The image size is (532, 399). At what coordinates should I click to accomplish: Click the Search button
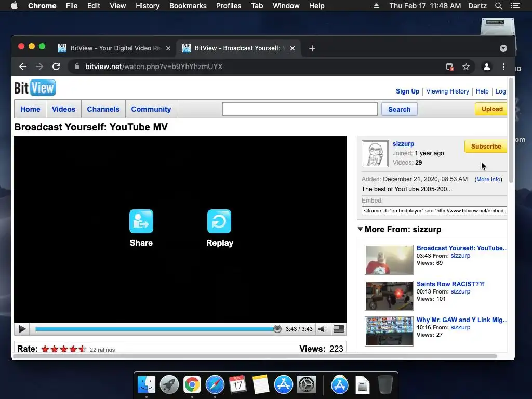(x=400, y=109)
